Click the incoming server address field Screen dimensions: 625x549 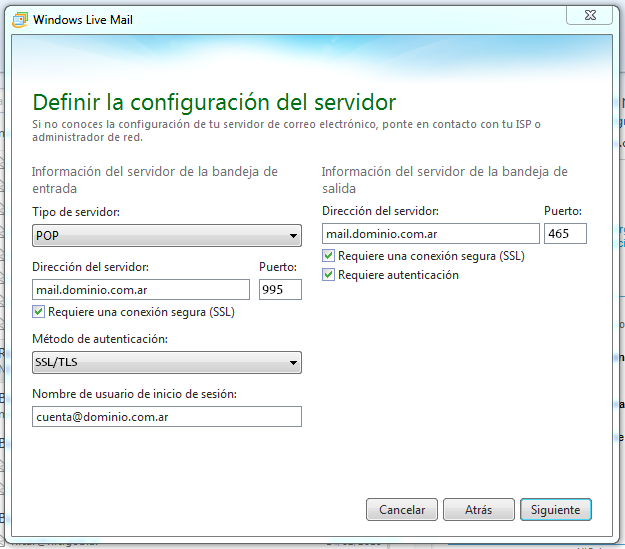[x=141, y=289]
